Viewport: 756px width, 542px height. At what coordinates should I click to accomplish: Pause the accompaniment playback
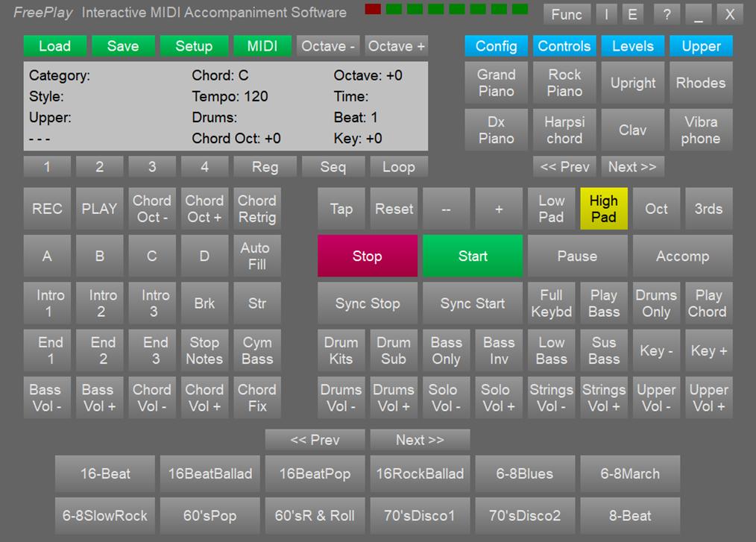coord(577,256)
